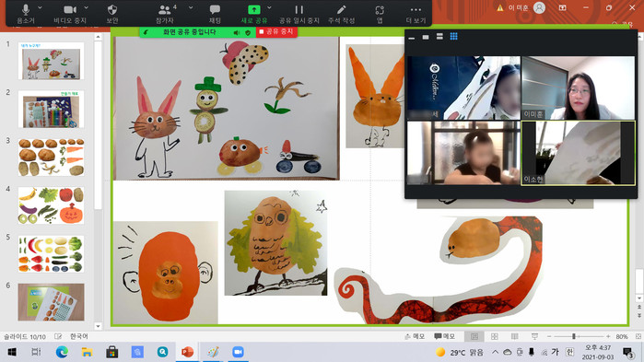
Task: Click the screen sharing status text
Action: [x=190, y=31]
